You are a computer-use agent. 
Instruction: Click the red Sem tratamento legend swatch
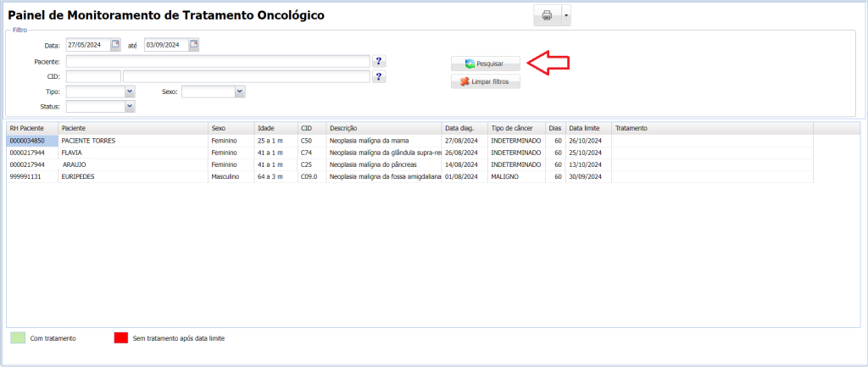click(121, 338)
